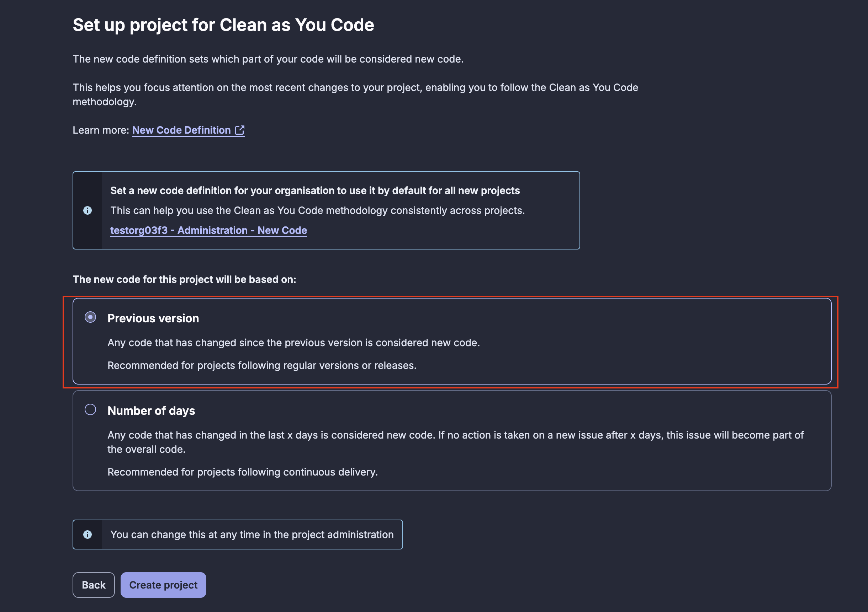This screenshot has height=612, width=868.
Task: Select the Number of days radio button
Action: click(x=90, y=409)
